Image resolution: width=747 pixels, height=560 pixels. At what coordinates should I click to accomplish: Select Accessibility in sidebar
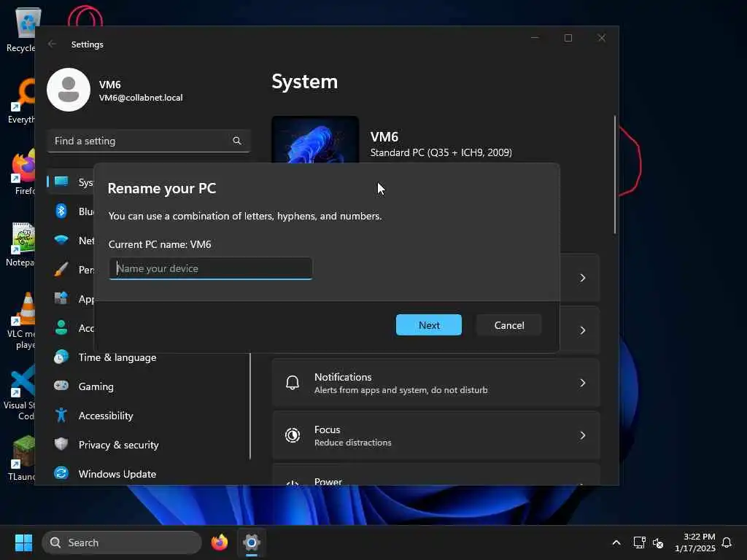[x=106, y=416]
